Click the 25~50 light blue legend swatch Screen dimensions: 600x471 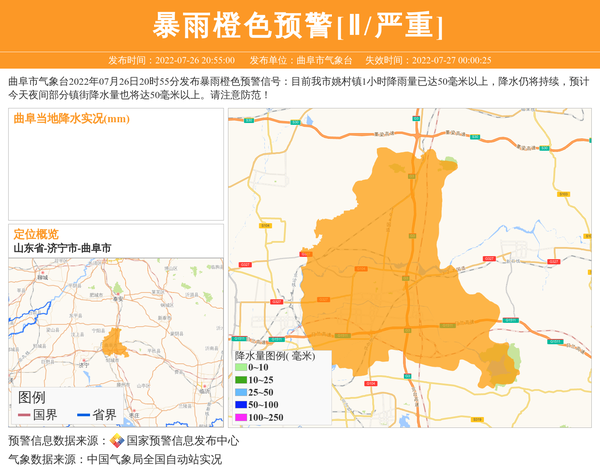pyautogui.click(x=241, y=393)
